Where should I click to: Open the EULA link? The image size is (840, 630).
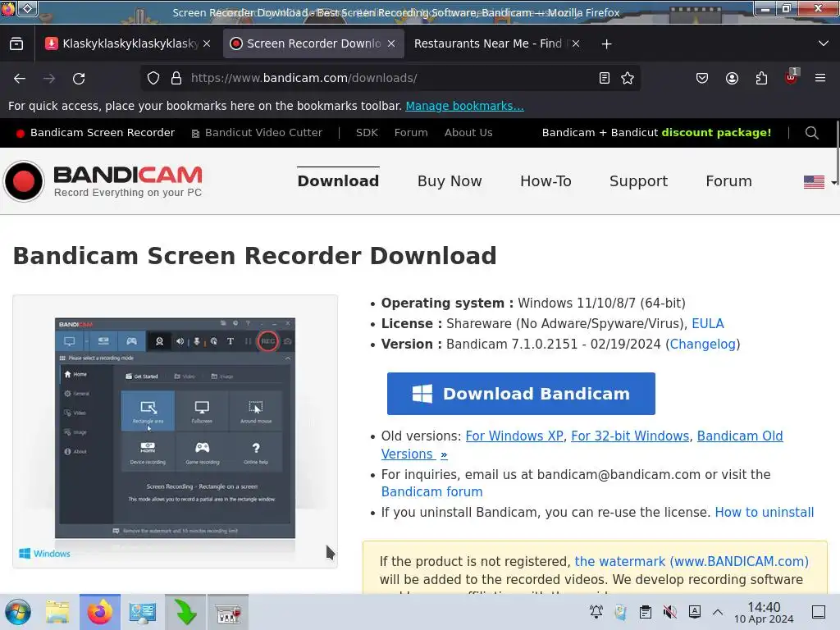pyautogui.click(x=708, y=323)
